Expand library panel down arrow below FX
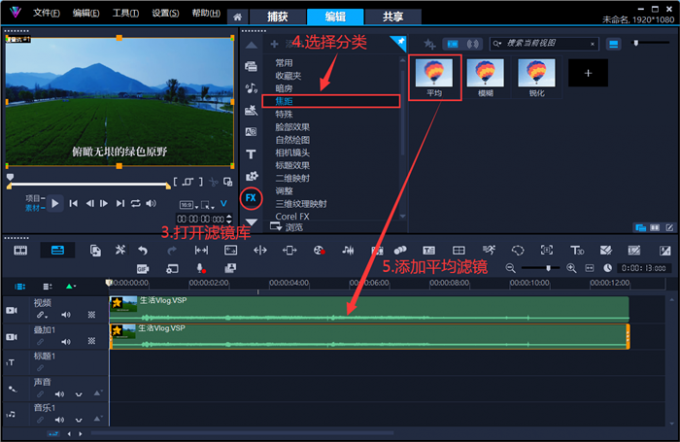680x442 pixels. point(251,221)
